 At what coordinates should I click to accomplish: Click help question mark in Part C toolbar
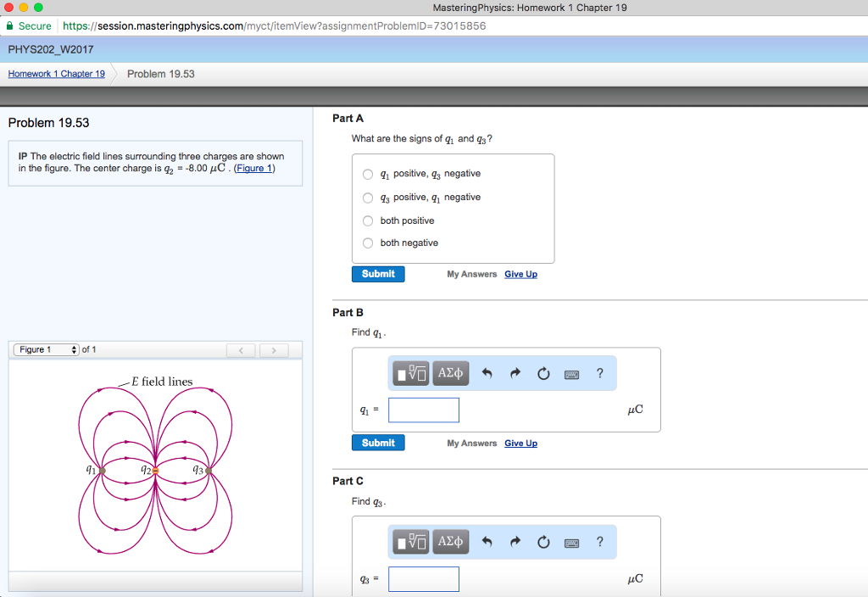600,542
